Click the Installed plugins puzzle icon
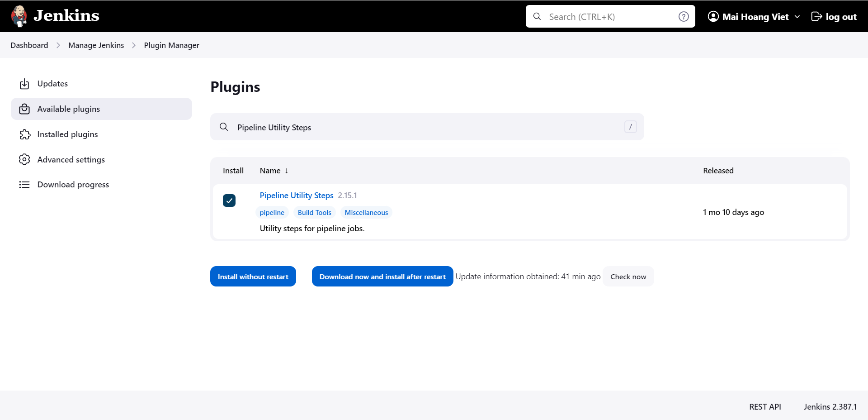The width and height of the screenshot is (868, 420). click(x=24, y=134)
